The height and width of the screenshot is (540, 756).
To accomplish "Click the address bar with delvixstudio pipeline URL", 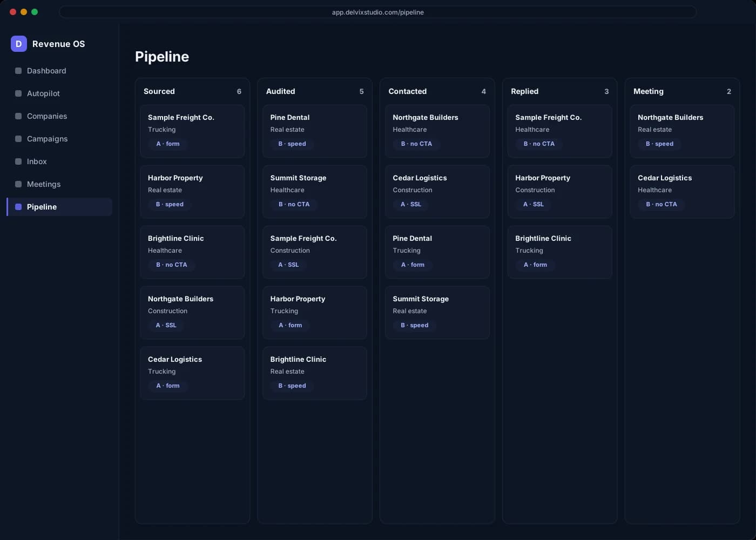I will (x=378, y=12).
